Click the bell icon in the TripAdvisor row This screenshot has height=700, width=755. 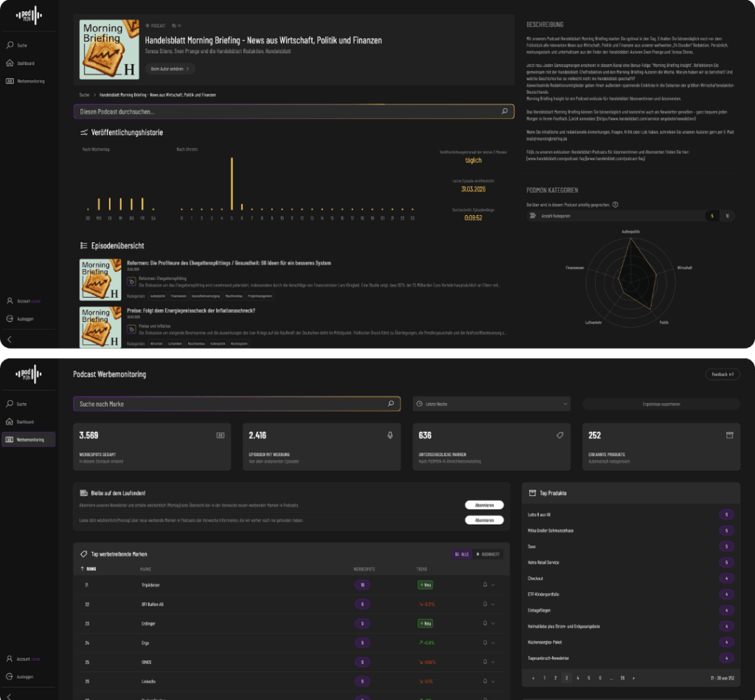pos(484,585)
